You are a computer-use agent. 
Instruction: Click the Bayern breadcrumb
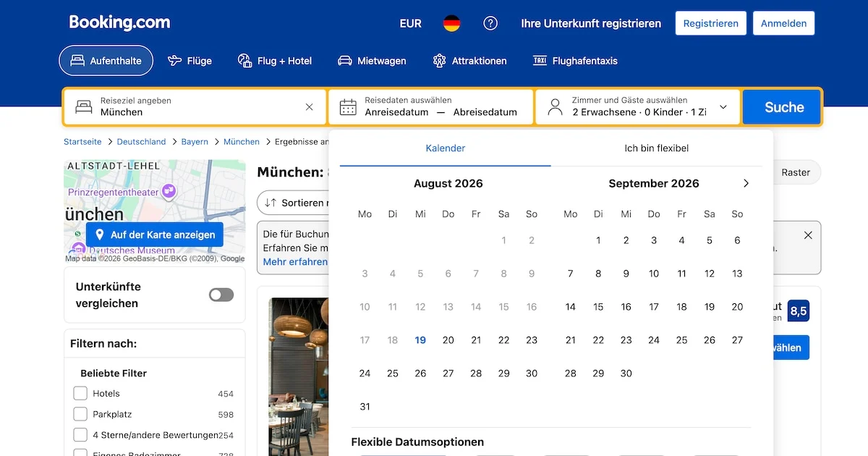[195, 142]
